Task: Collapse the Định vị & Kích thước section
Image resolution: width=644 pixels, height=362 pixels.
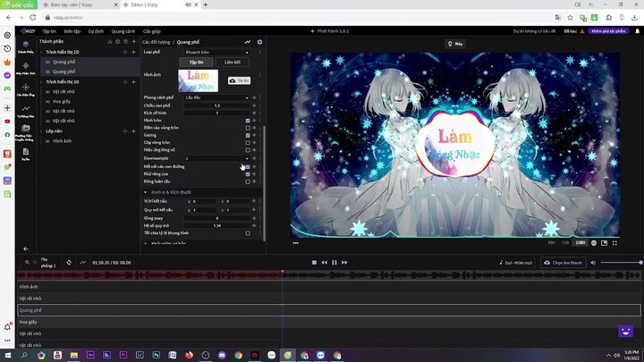Action: tap(146, 192)
